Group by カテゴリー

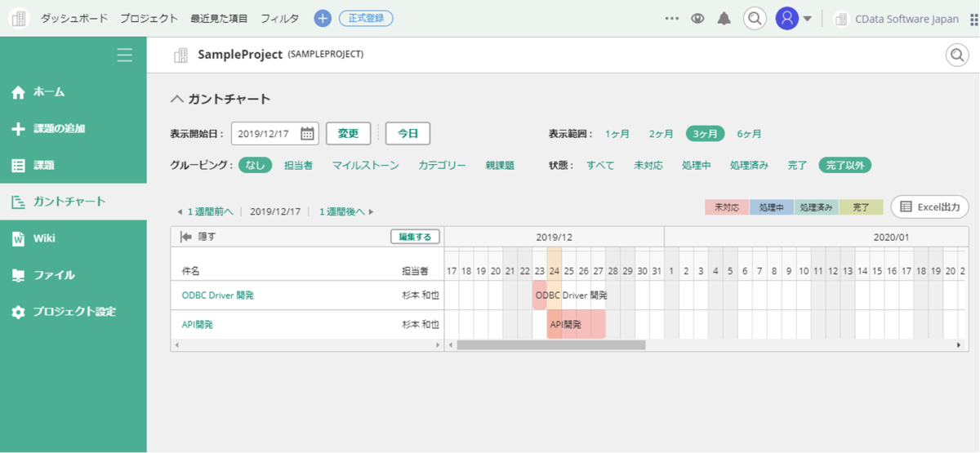[x=442, y=165]
